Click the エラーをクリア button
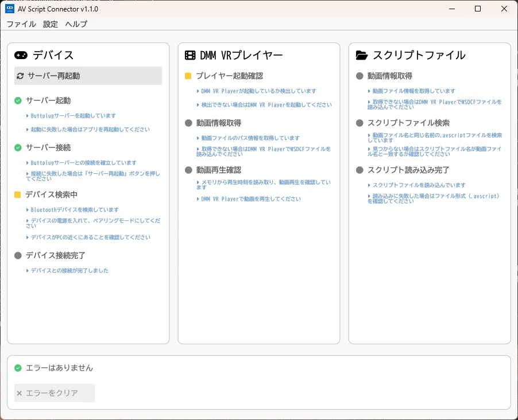This screenshot has height=420, width=518. point(55,393)
